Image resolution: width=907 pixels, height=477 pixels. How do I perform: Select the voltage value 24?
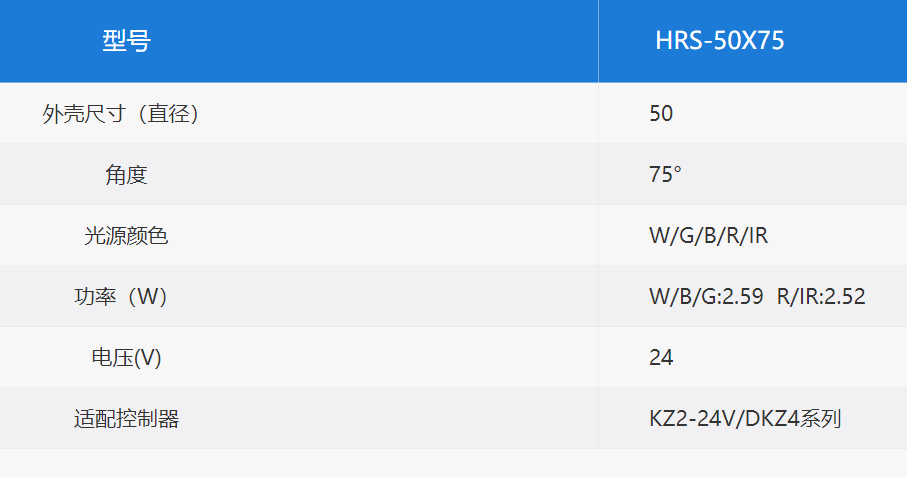[661, 357]
